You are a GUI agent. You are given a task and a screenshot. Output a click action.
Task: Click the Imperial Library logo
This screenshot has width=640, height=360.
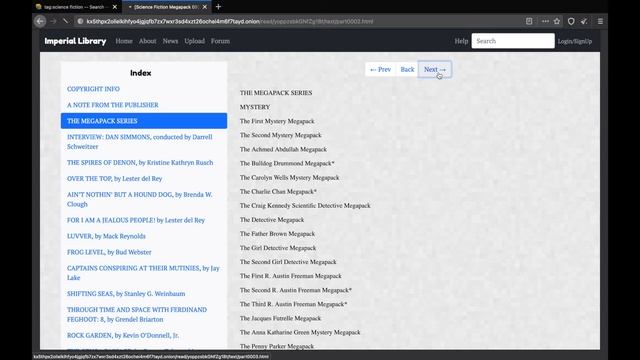click(75, 41)
